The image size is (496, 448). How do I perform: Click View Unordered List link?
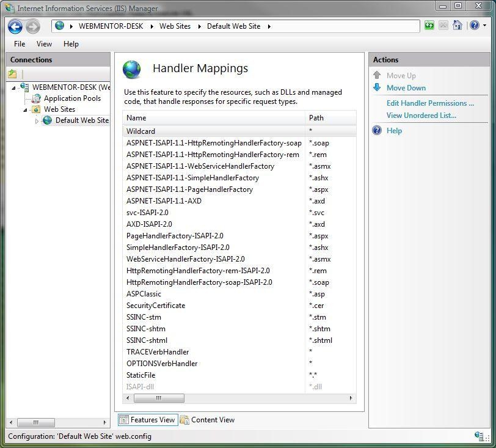(421, 116)
